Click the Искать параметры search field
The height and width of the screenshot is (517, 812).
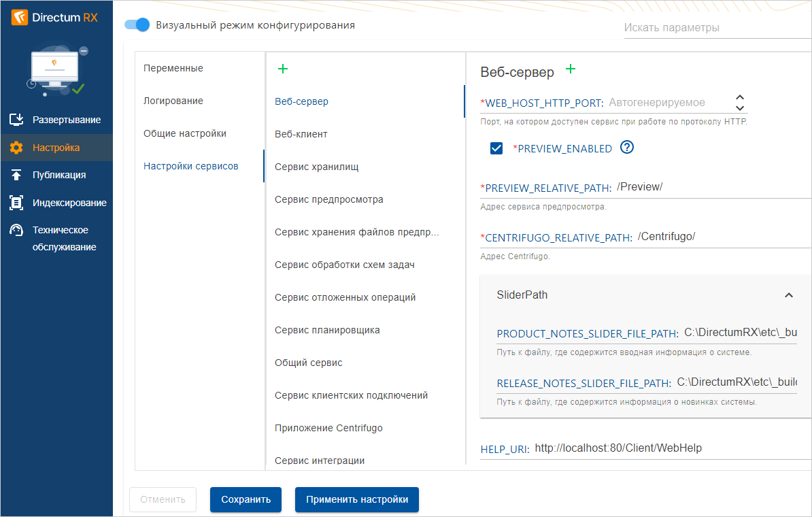point(714,28)
